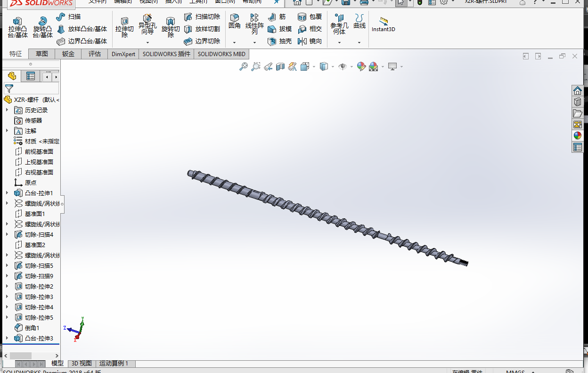The width and height of the screenshot is (588, 373).
Task: Open the 参考几何体 dropdown arrow
Action: point(339,42)
